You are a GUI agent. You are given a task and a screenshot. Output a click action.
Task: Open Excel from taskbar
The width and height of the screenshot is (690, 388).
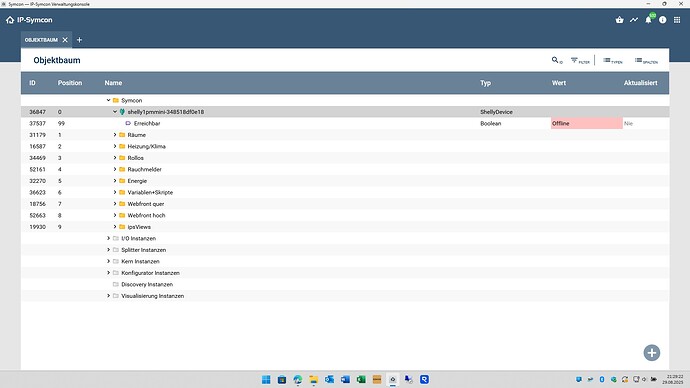click(361, 379)
